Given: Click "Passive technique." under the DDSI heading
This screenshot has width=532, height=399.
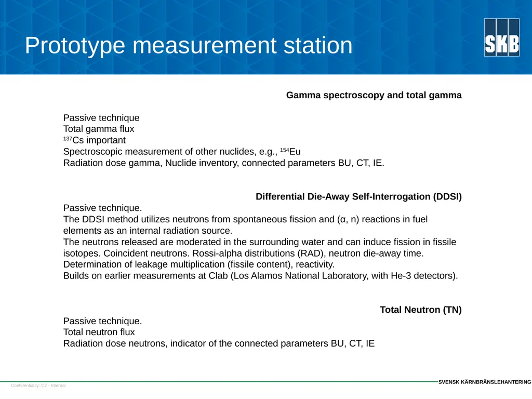Looking at the screenshot, I should tap(102, 208).
